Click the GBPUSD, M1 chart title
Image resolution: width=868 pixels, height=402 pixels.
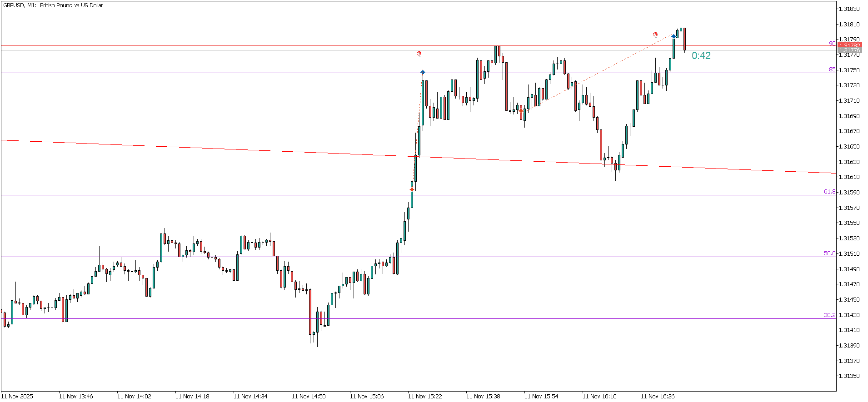[53, 5]
